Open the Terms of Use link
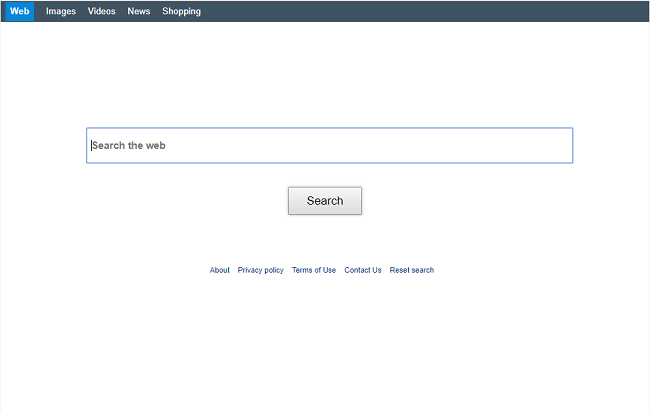 (314, 270)
